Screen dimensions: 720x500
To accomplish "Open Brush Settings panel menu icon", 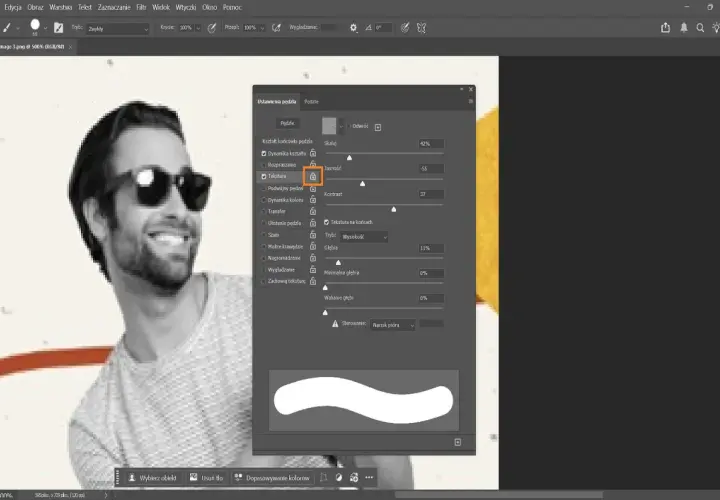I will [x=471, y=101].
